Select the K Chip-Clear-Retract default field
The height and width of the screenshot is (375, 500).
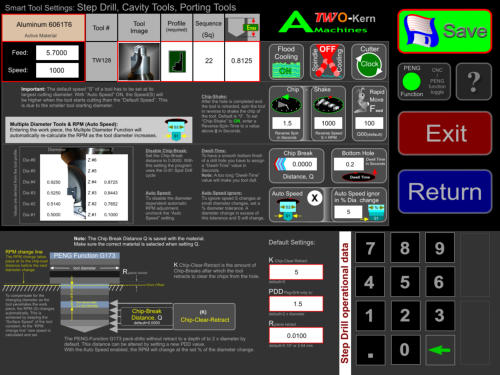click(296, 272)
